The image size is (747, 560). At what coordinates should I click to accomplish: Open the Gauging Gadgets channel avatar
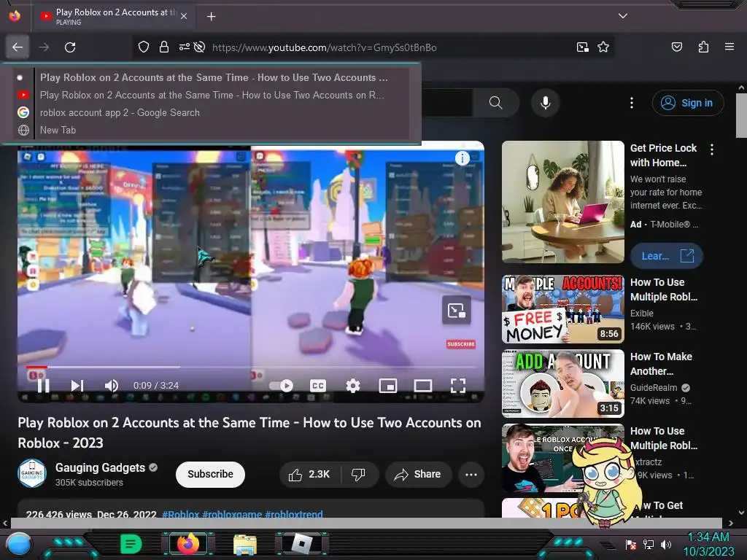[32, 473]
